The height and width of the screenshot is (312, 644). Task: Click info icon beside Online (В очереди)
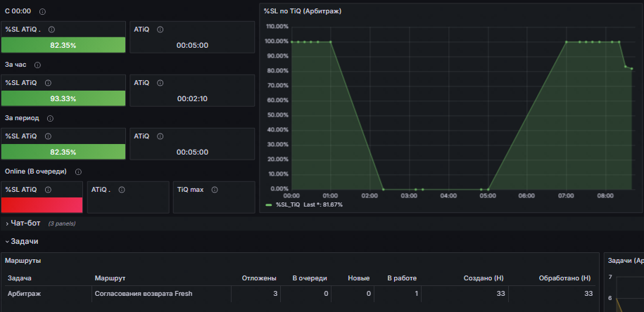coord(78,171)
